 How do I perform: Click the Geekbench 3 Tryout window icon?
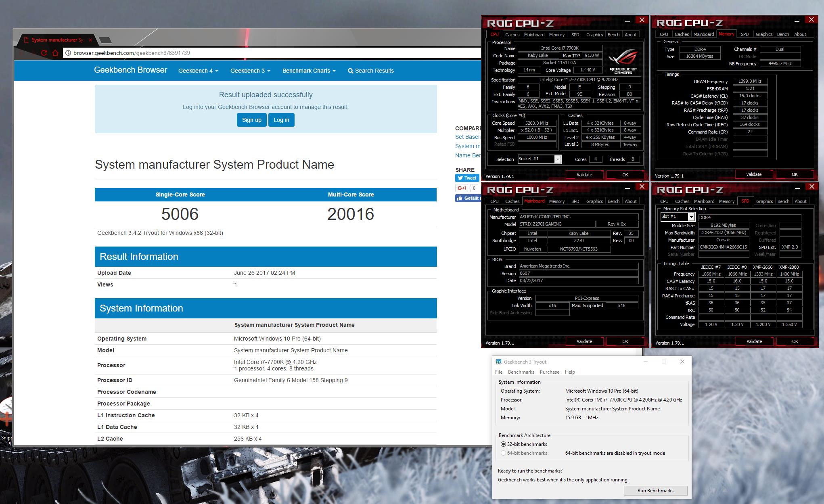coord(499,362)
